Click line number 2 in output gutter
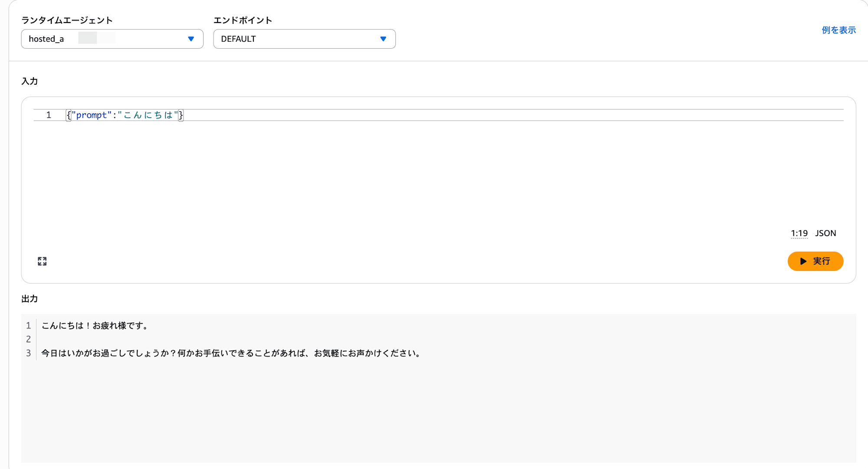The image size is (868, 469). [28, 339]
